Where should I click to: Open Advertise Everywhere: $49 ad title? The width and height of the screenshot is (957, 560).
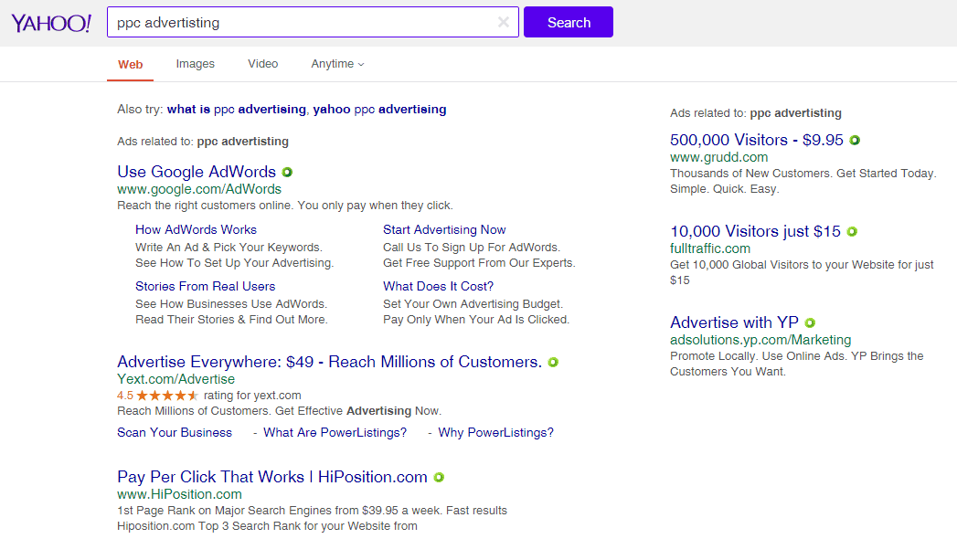[x=330, y=362]
